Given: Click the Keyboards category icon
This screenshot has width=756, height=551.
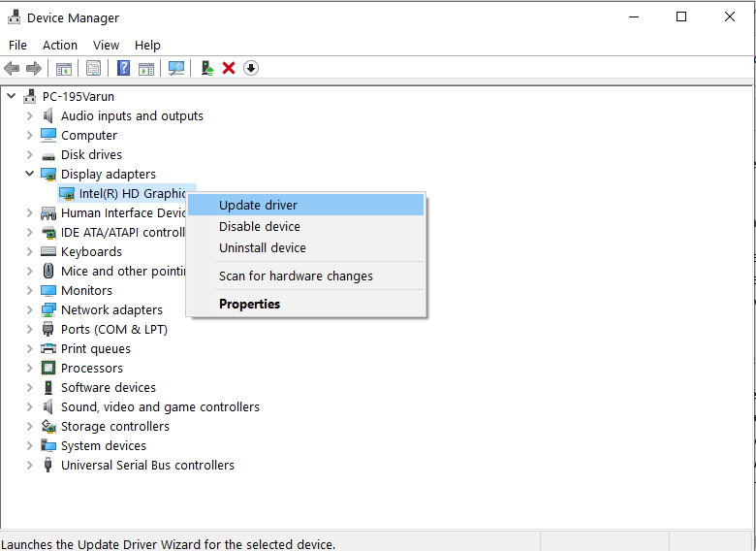Looking at the screenshot, I should tap(48, 251).
